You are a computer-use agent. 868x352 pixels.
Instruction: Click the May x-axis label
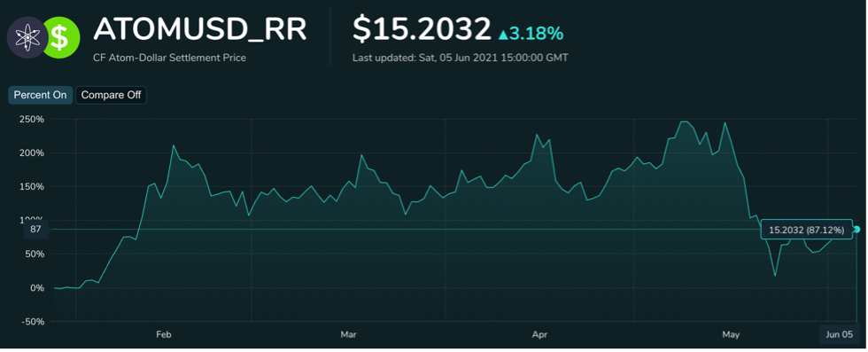pos(732,334)
